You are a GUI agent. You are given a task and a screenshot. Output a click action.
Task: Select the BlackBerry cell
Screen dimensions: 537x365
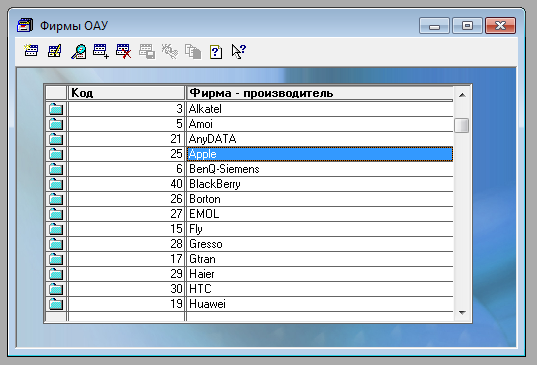click(x=320, y=184)
